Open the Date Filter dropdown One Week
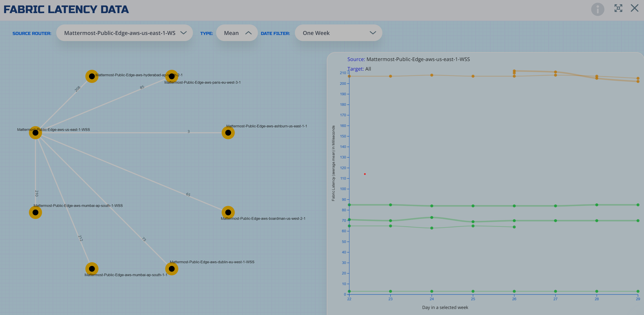The height and width of the screenshot is (315, 644). [x=338, y=33]
